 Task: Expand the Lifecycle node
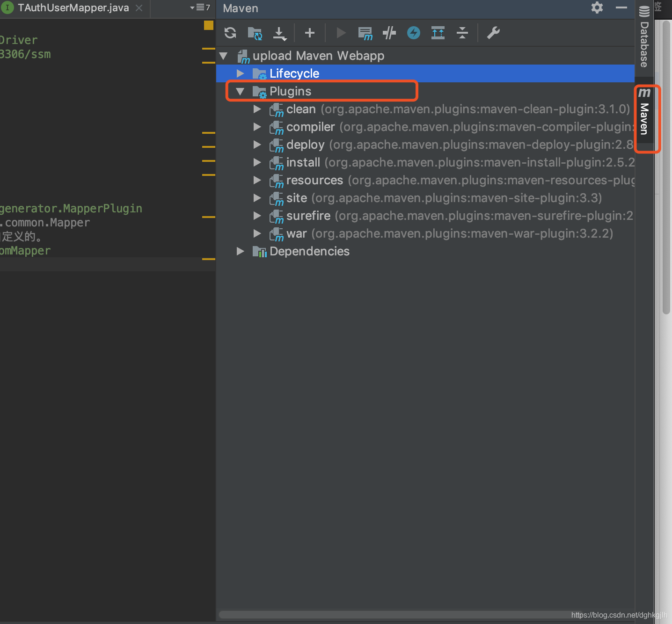click(x=241, y=73)
